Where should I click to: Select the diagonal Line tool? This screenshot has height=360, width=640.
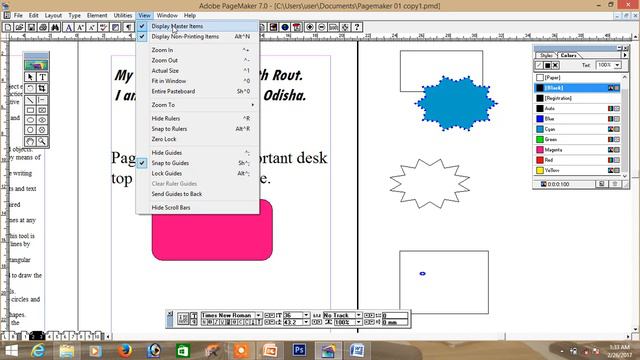tap(30, 100)
